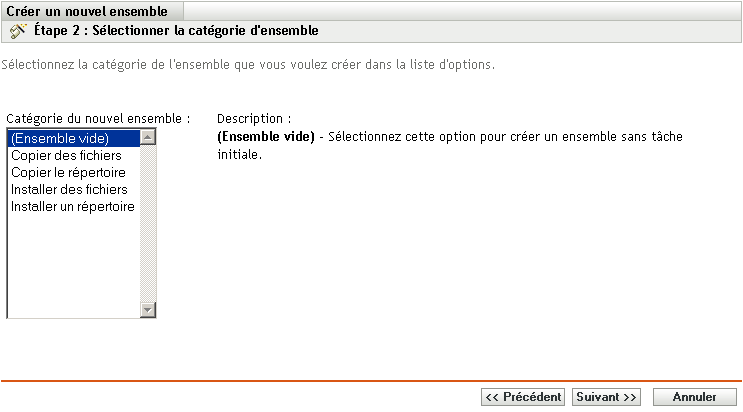Click the "Catégorie du nouvel ensemble :" label
The image size is (743, 412).
[98, 118]
